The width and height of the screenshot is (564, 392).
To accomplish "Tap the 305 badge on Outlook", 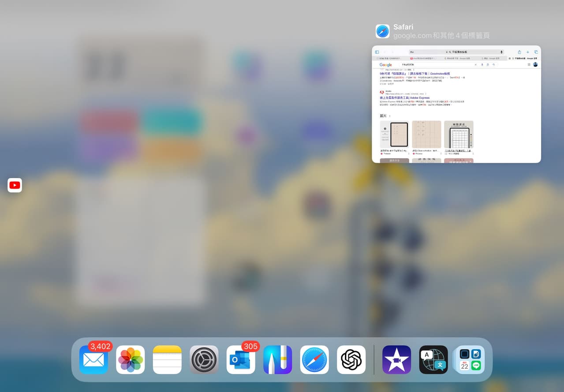I will point(250,347).
